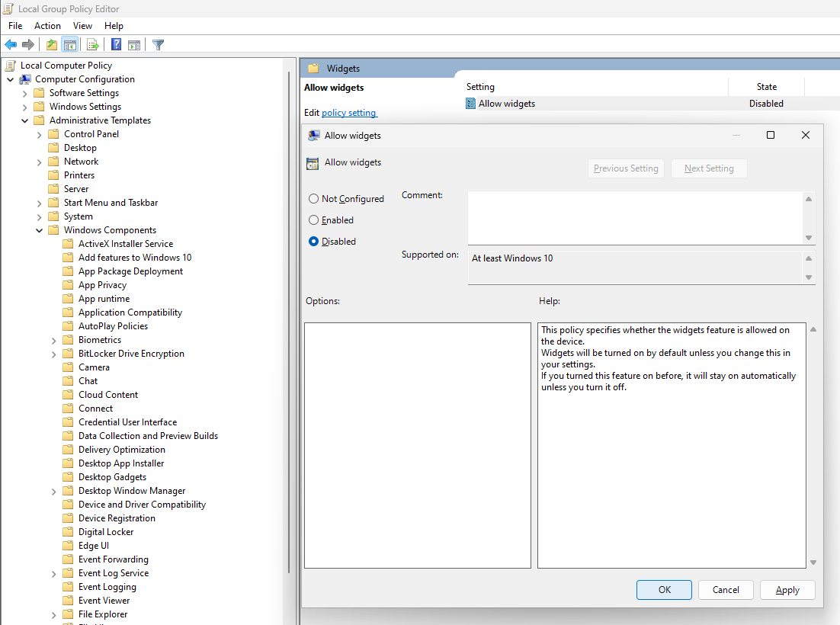Click the Edge UI folder icon
The width and height of the screenshot is (840, 625).
coord(68,545)
